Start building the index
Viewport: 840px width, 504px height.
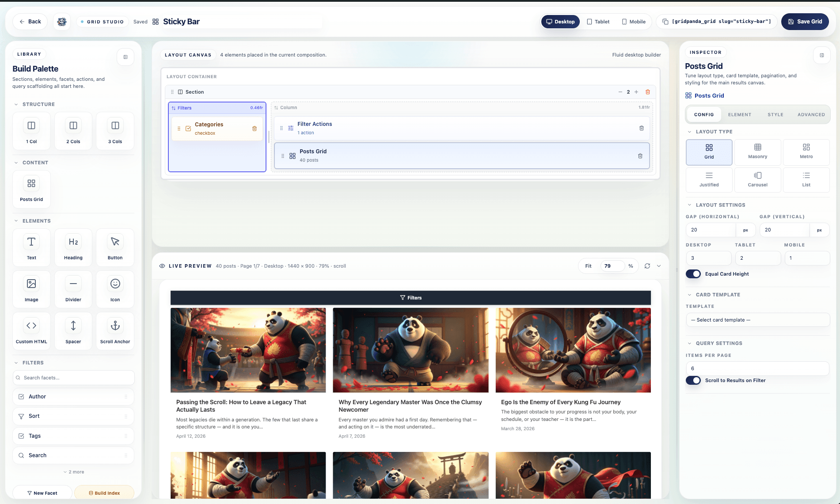(104, 493)
